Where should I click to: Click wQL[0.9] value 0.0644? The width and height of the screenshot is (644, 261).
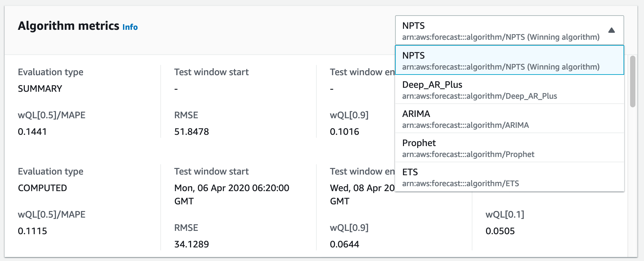(x=344, y=244)
